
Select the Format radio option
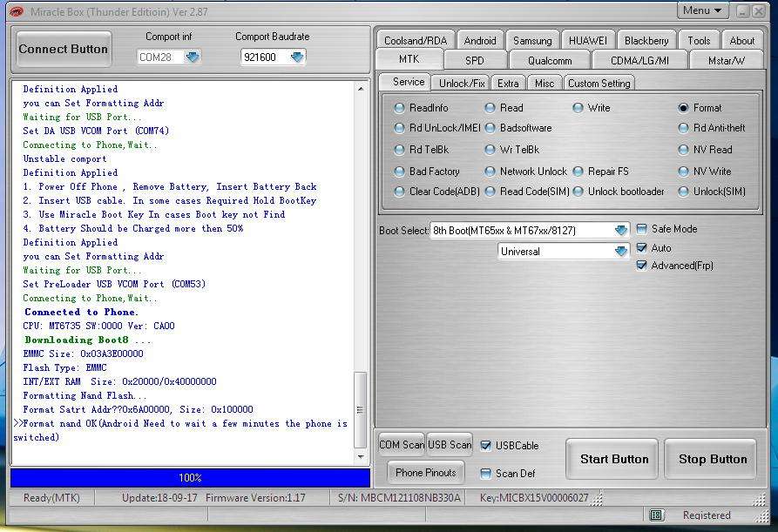tap(683, 108)
